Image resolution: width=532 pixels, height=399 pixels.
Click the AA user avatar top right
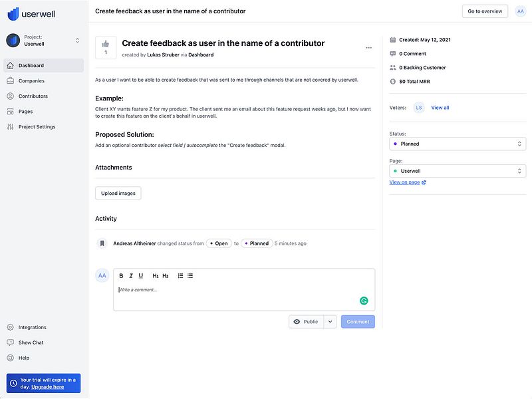pyautogui.click(x=520, y=11)
